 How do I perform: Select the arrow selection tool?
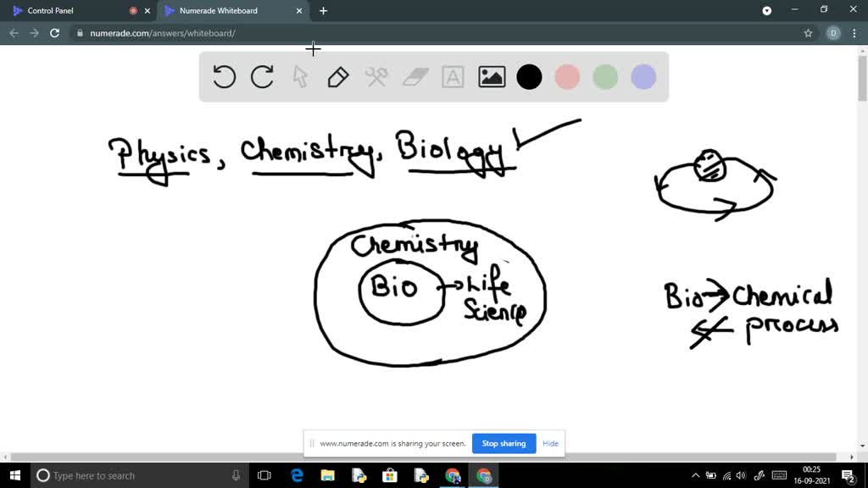tap(299, 76)
